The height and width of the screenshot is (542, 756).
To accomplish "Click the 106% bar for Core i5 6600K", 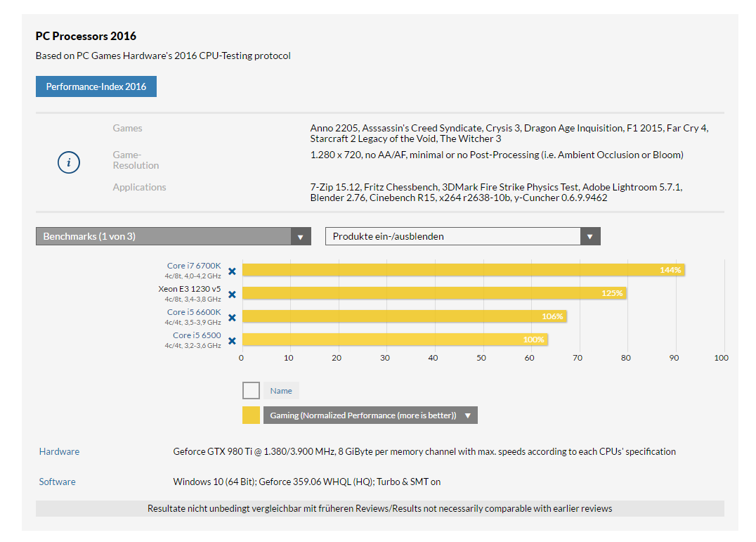I will (405, 316).
